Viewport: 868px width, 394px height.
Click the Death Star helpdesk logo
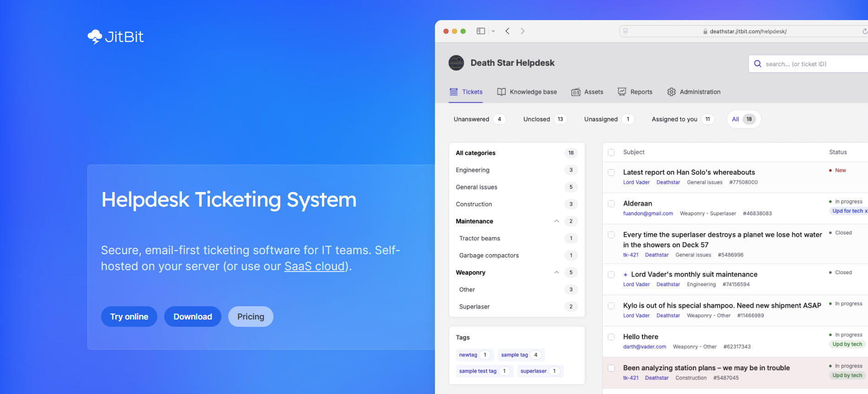pyautogui.click(x=456, y=63)
